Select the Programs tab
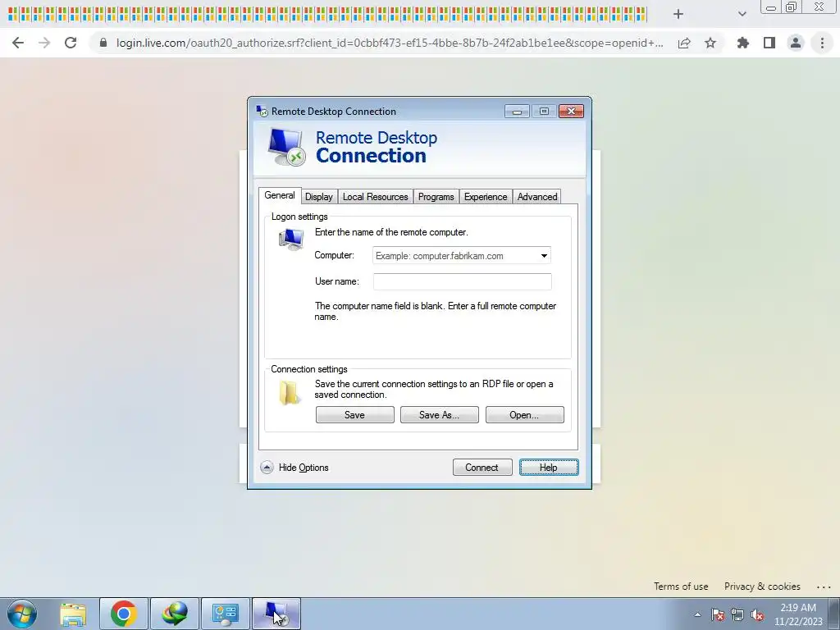 436,197
